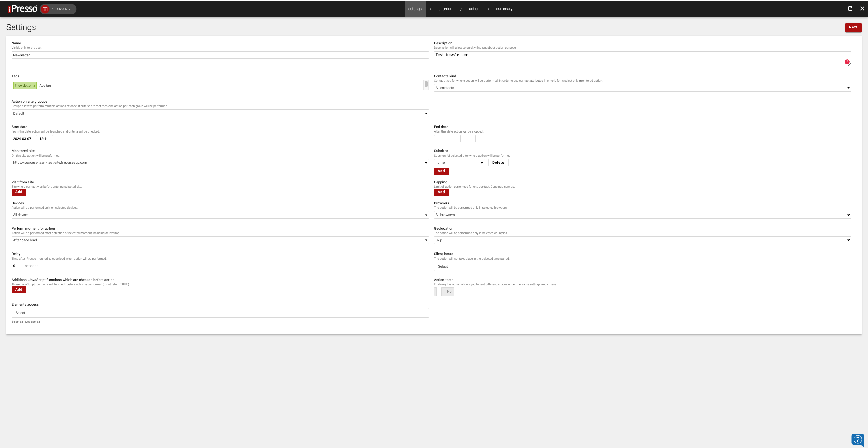Delete the home subsite
The image size is (868, 448).
point(498,163)
